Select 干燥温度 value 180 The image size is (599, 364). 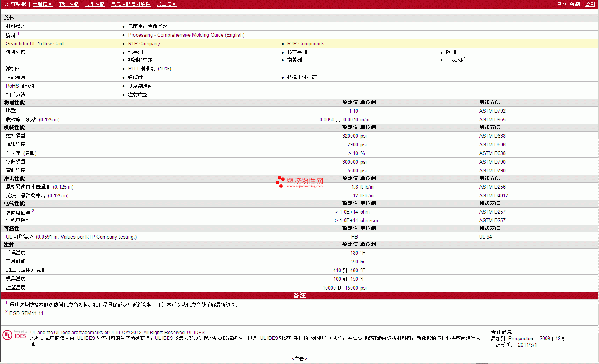pos(354,253)
